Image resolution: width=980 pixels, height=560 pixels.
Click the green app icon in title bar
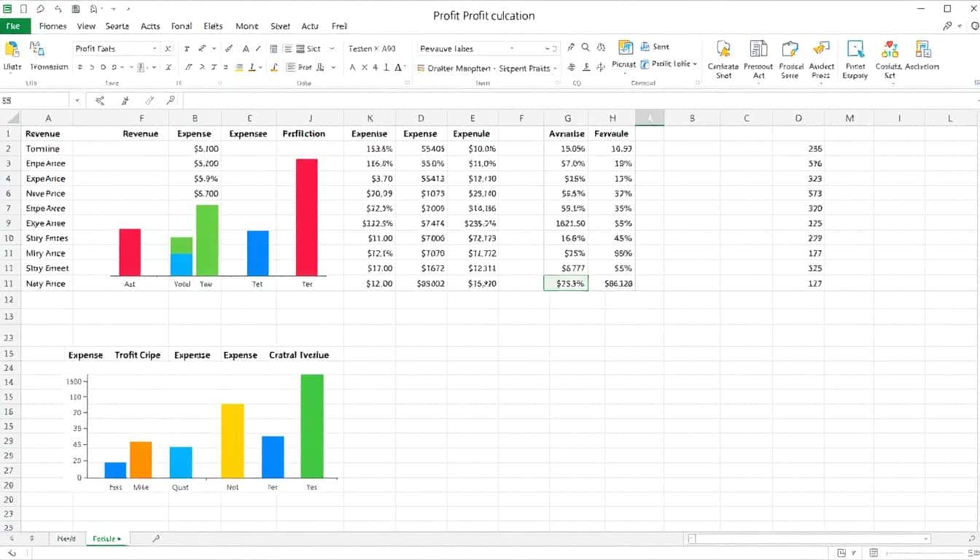pyautogui.click(x=7, y=9)
